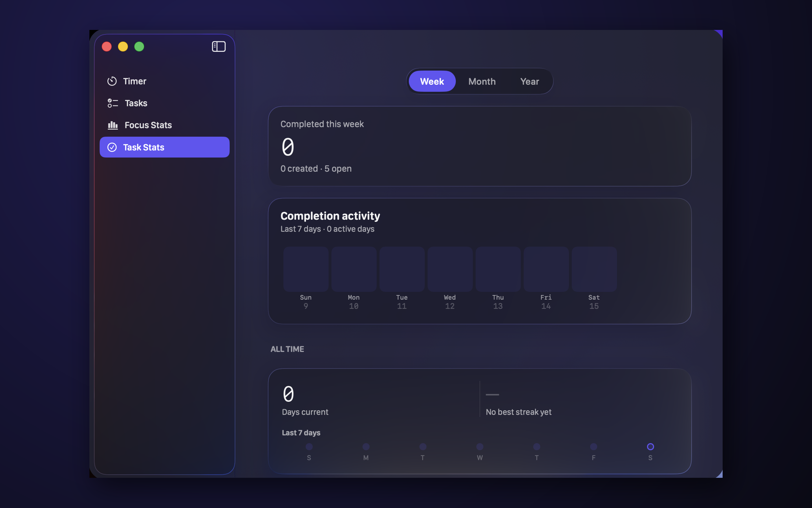Click 'Last 7 days · 0 active days'

pyautogui.click(x=327, y=229)
